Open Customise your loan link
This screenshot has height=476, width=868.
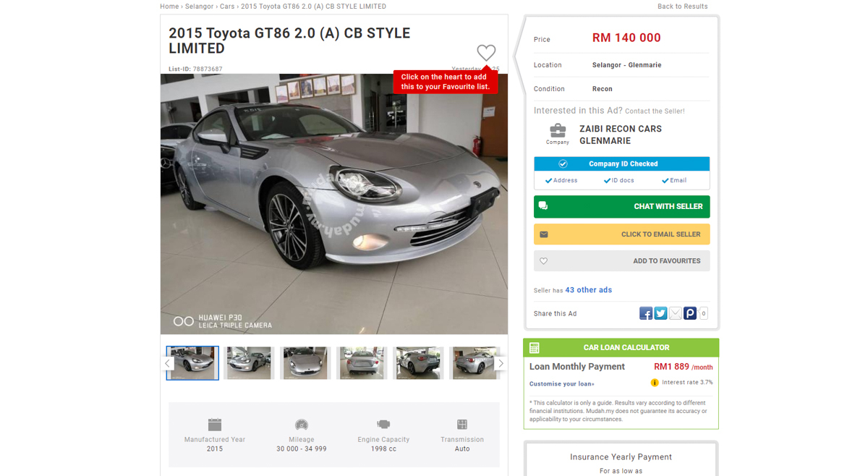click(562, 384)
